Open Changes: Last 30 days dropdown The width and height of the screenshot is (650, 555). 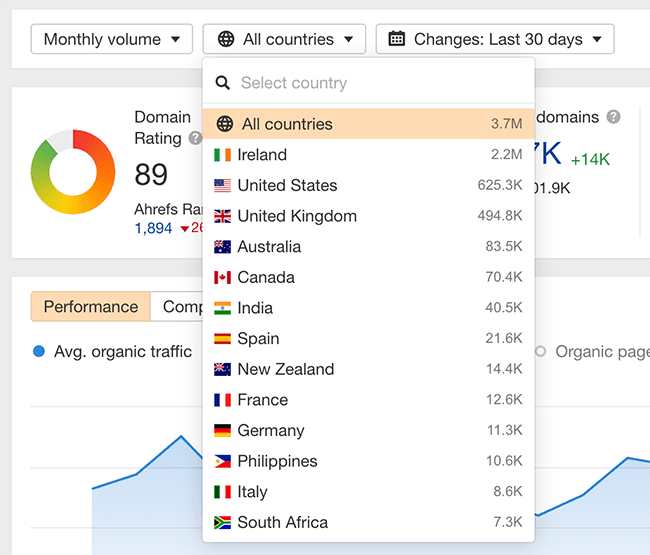point(495,39)
